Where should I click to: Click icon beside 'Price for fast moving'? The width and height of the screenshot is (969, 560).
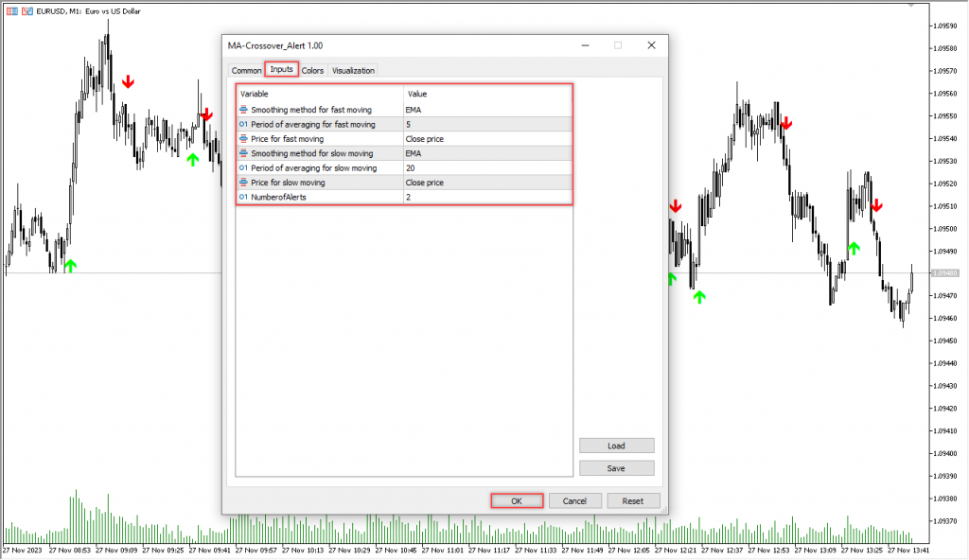243,138
